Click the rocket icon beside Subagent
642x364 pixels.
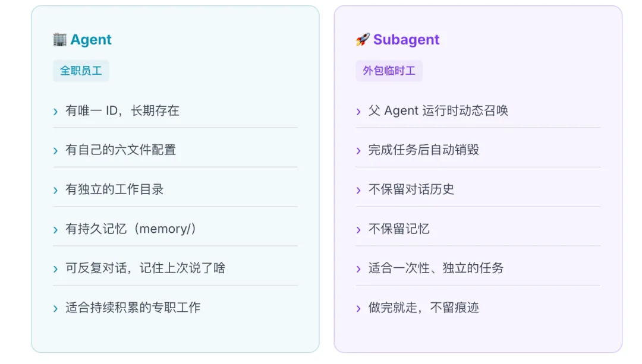pos(362,40)
